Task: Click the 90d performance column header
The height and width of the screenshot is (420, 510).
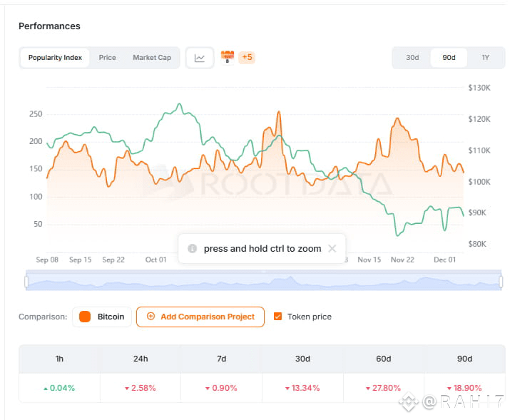Action: 464,359
